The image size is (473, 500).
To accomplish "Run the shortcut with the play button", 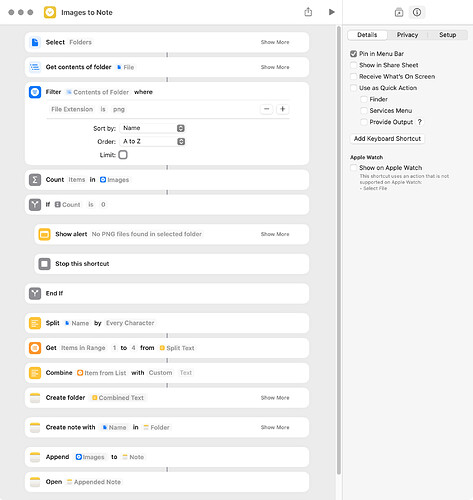I will pos(331,12).
